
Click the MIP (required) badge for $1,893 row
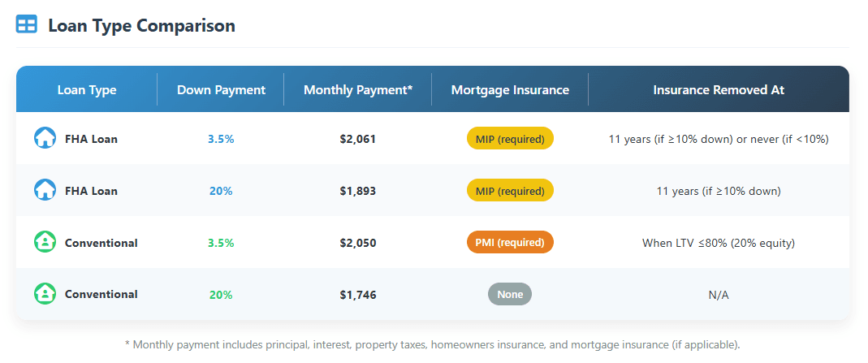(510, 191)
